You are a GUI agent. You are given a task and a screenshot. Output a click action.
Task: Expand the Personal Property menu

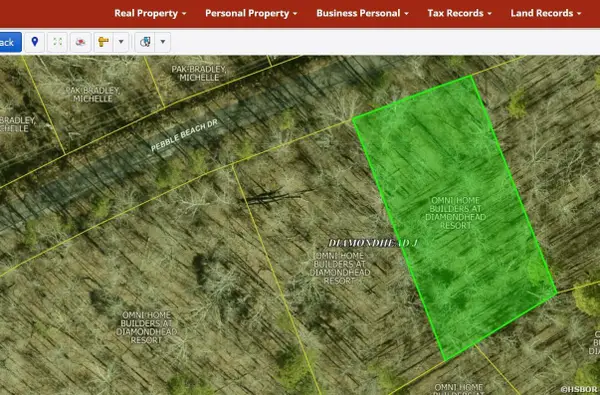click(251, 13)
